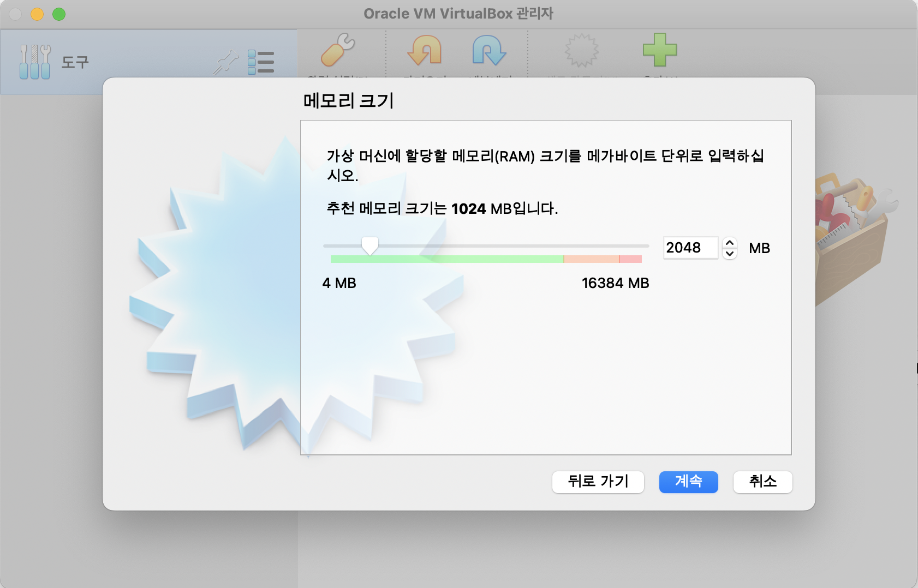Image resolution: width=918 pixels, height=588 pixels.
Task: Click the '16384 MB' maximum label
Action: point(615,283)
